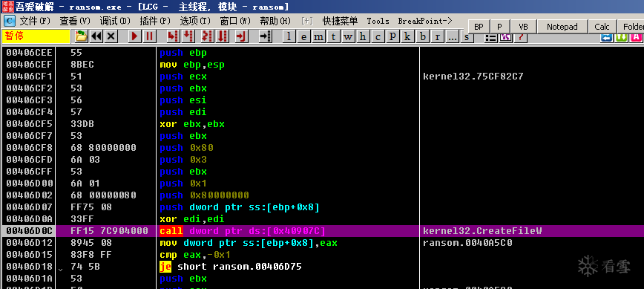Pause execution with the red pause icon
This screenshot has width=644, height=289.
point(149,36)
